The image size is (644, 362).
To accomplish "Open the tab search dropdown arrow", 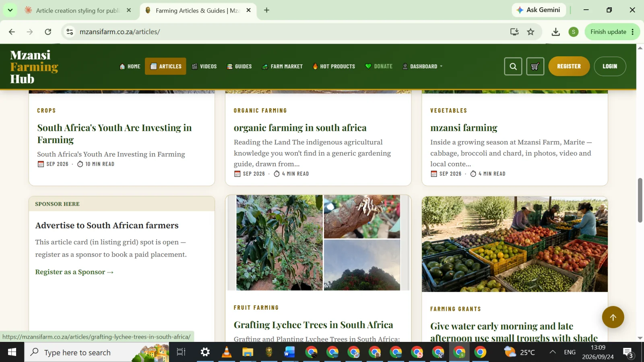I will [10, 10].
